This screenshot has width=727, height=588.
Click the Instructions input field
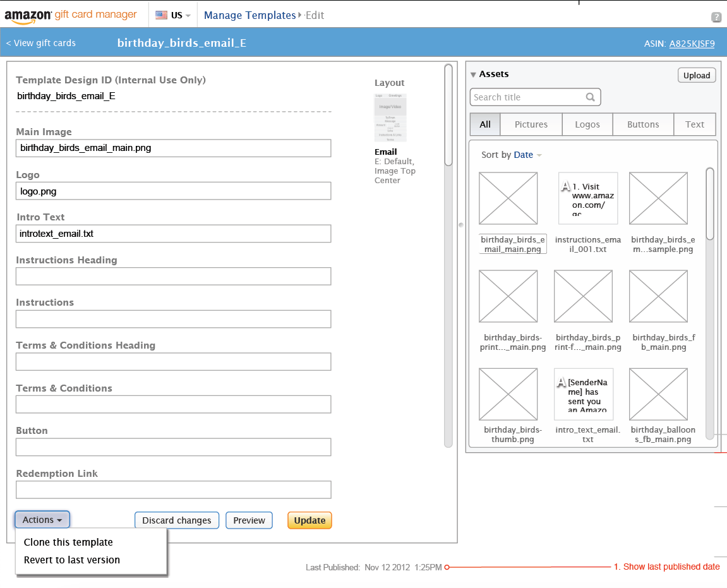174,319
